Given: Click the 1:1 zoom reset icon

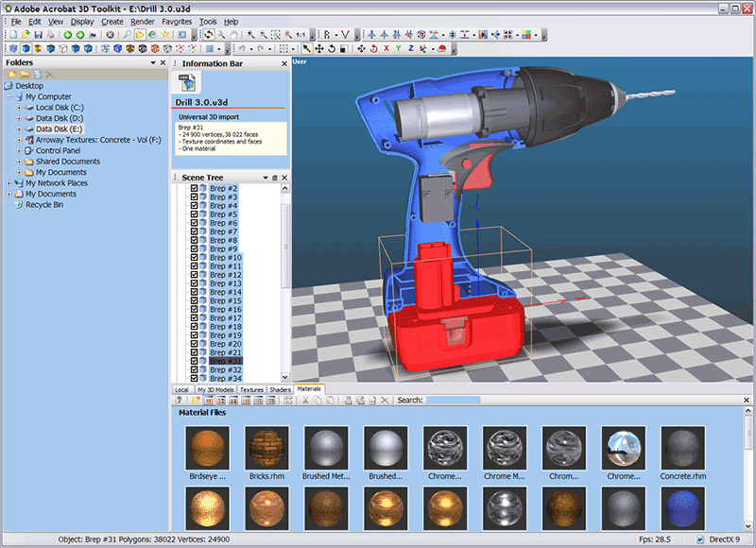Looking at the screenshot, I should [300, 34].
